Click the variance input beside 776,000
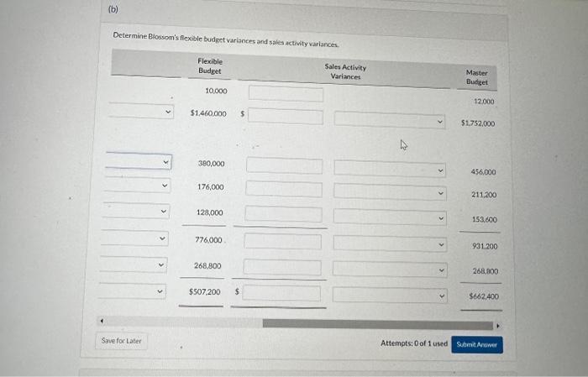This screenshot has width=588, height=377. [x=283, y=241]
